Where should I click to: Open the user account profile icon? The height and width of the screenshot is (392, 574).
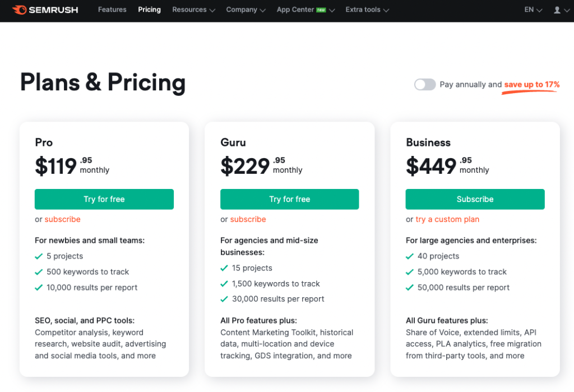point(557,10)
